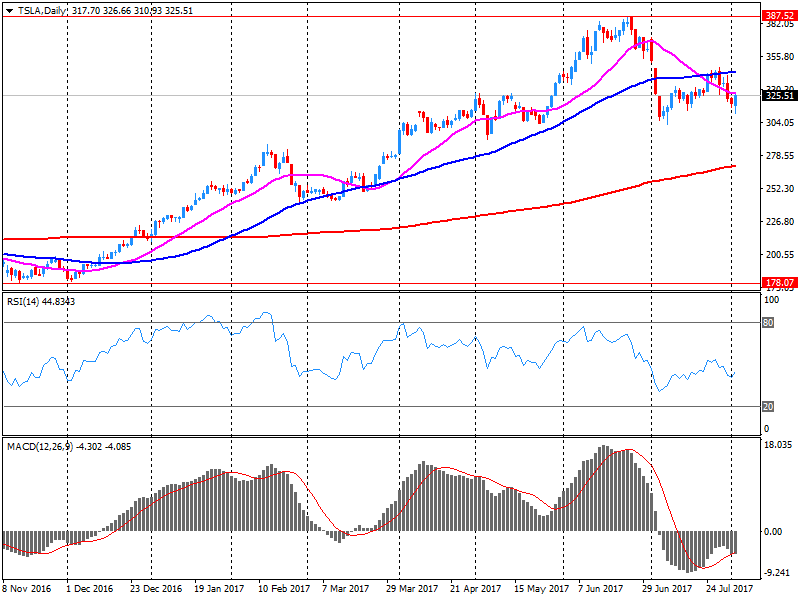
Task: Click the RSI 20 level label
Action: pyautogui.click(x=768, y=406)
